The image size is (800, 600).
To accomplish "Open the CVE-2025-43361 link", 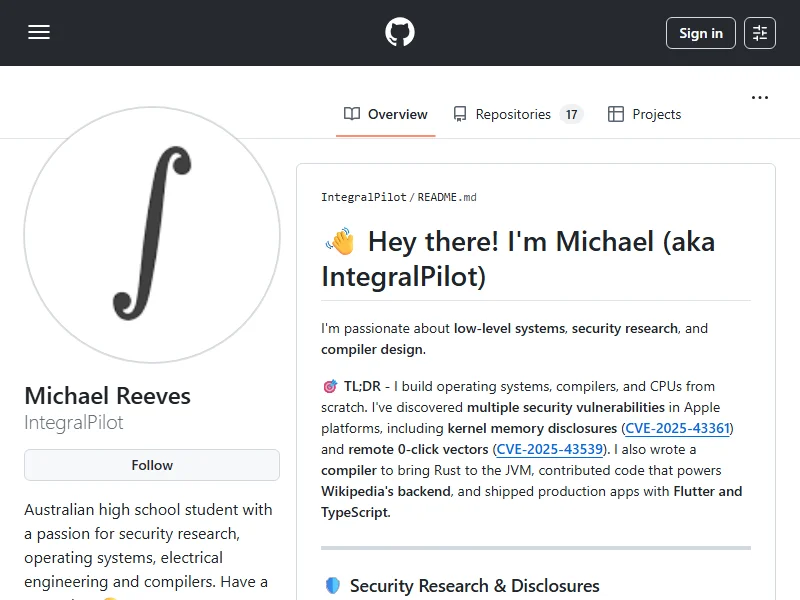I will click(x=678, y=428).
